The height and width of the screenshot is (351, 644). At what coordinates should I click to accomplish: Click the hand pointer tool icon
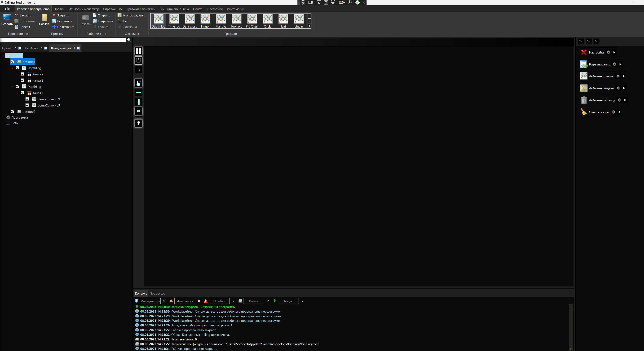coord(138,83)
